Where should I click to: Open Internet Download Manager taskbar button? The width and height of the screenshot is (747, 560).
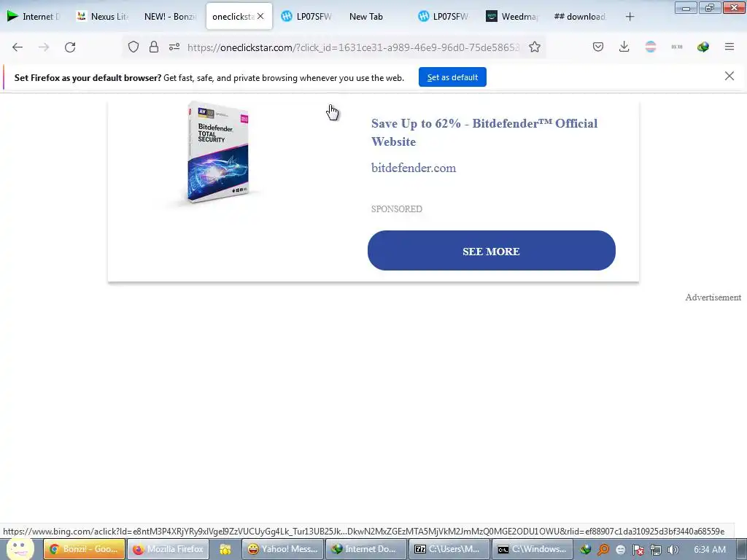(366, 549)
